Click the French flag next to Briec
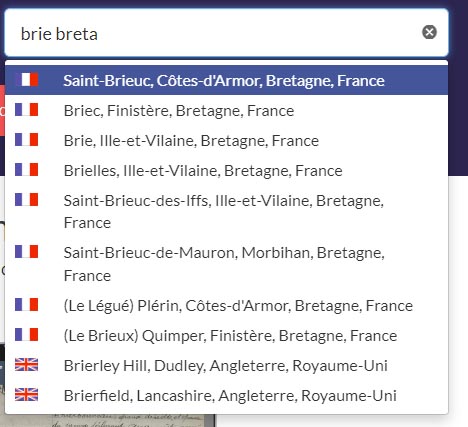Viewport: 468px width, 427px height. [27, 109]
